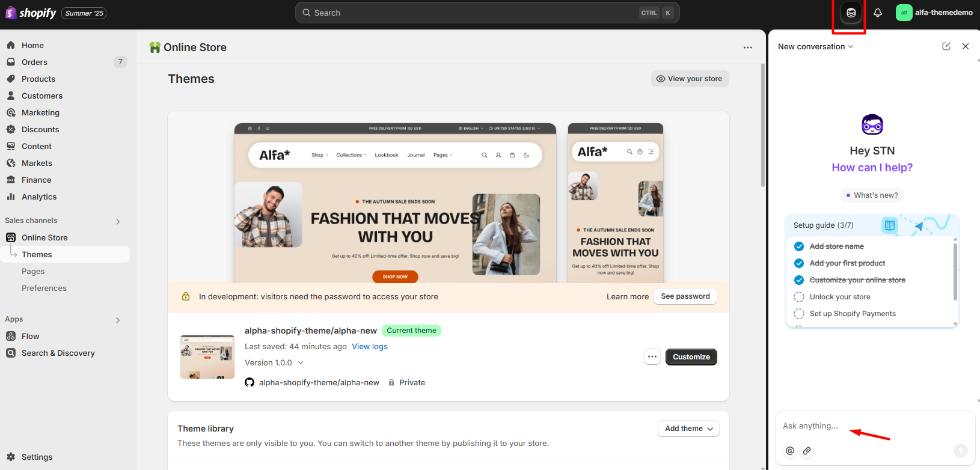Open Online Store page more-actions menu
Image resolution: width=980 pixels, height=470 pixels.
pyautogui.click(x=748, y=47)
